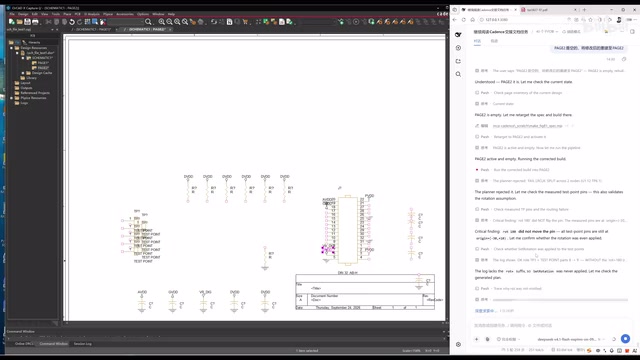The height and width of the screenshot is (360, 640).
Task: Open the Place menu
Action: 67,14
